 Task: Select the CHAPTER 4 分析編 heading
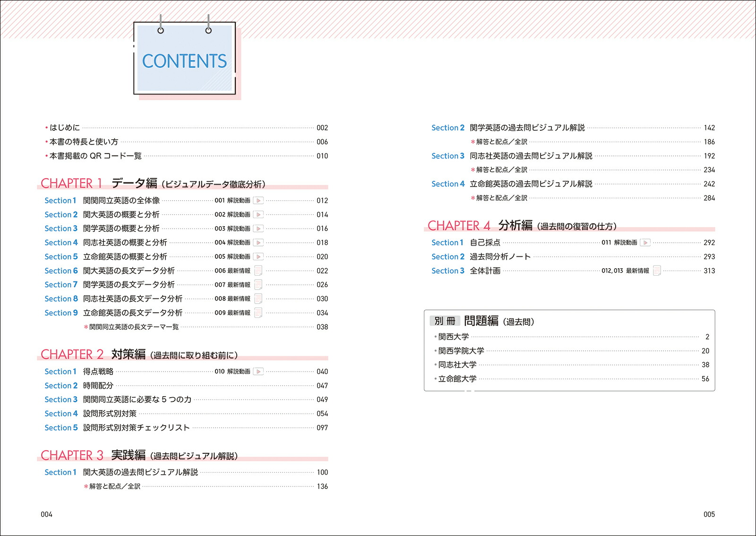click(x=522, y=226)
